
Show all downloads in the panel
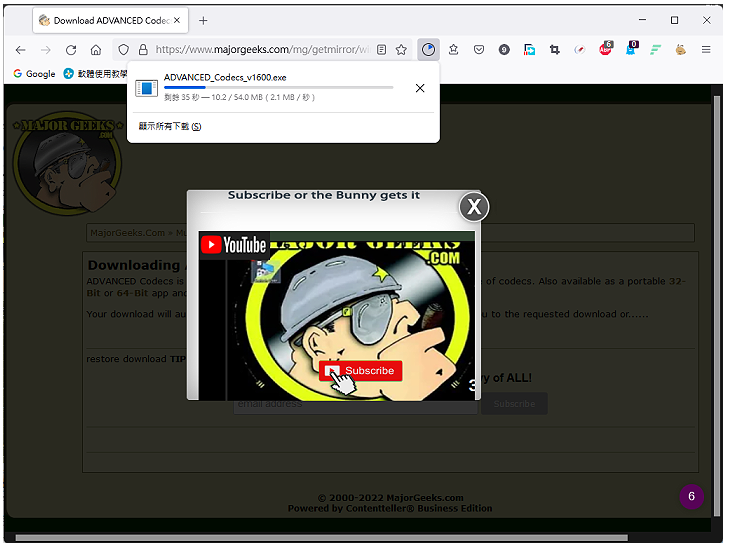coord(170,126)
